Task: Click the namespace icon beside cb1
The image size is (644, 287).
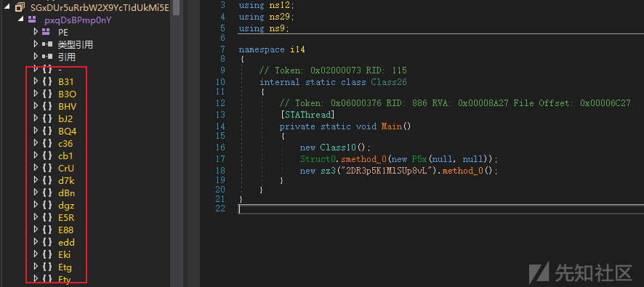Action: click(47, 155)
